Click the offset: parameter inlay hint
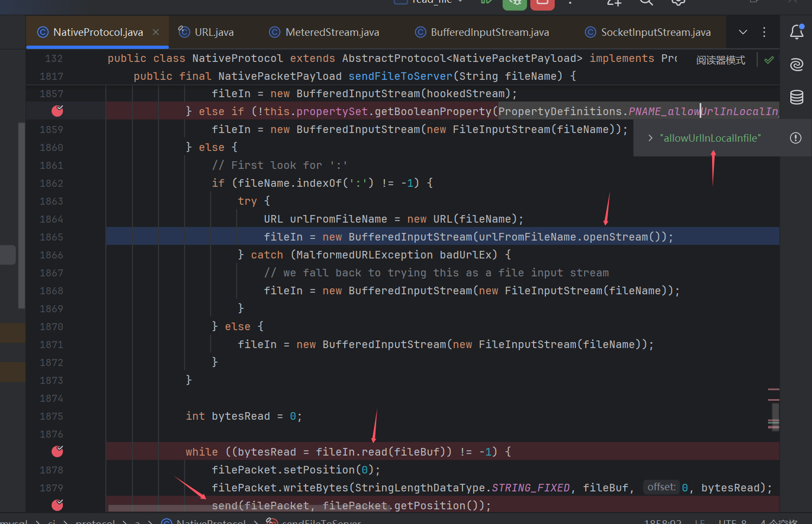This screenshot has height=524, width=812. (x=661, y=487)
